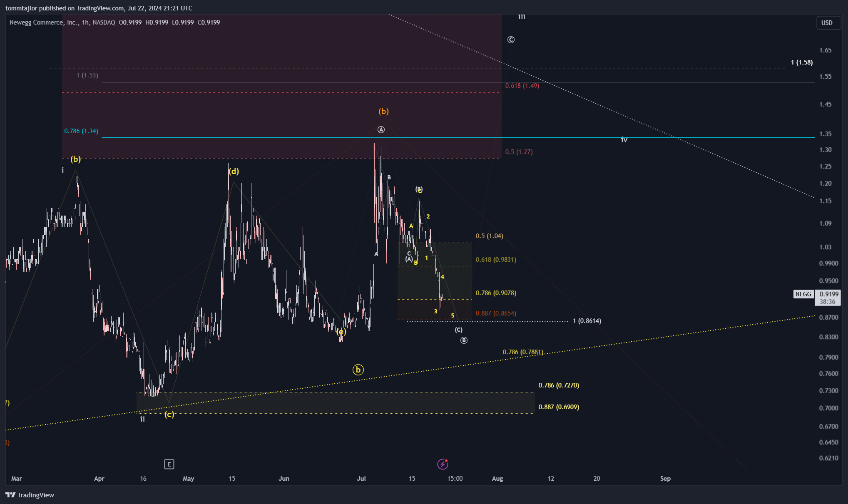
Task: Click the circled A wave label
Action: (x=381, y=130)
